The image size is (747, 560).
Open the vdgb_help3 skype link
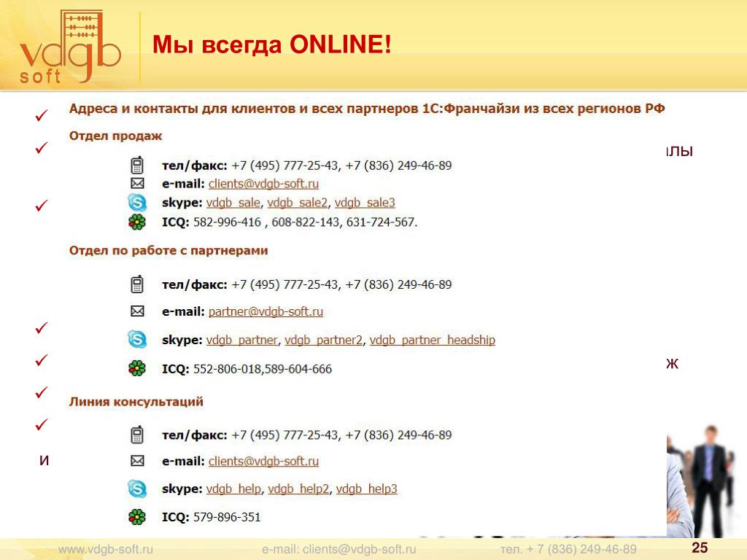[366, 489]
